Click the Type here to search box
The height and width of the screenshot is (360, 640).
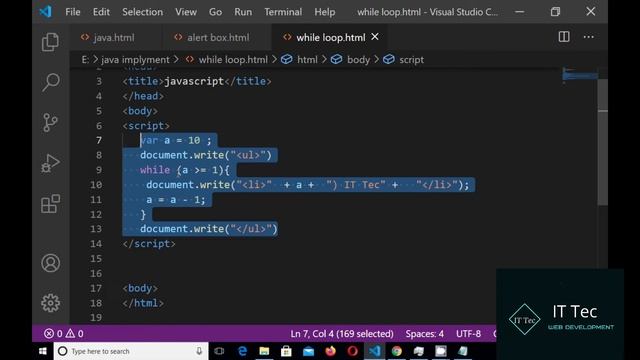[131, 351]
